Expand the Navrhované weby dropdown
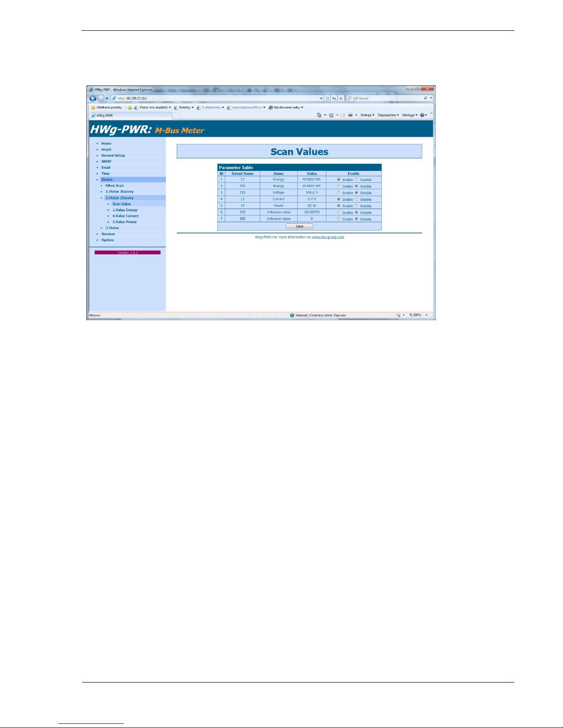Viewport: 563px width, 728px height. 302,107
